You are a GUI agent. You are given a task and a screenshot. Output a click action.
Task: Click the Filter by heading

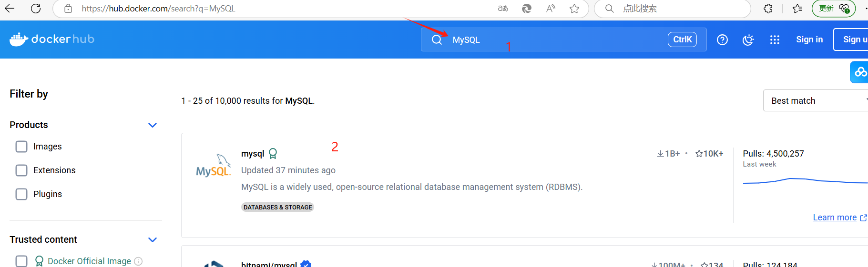click(29, 94)
